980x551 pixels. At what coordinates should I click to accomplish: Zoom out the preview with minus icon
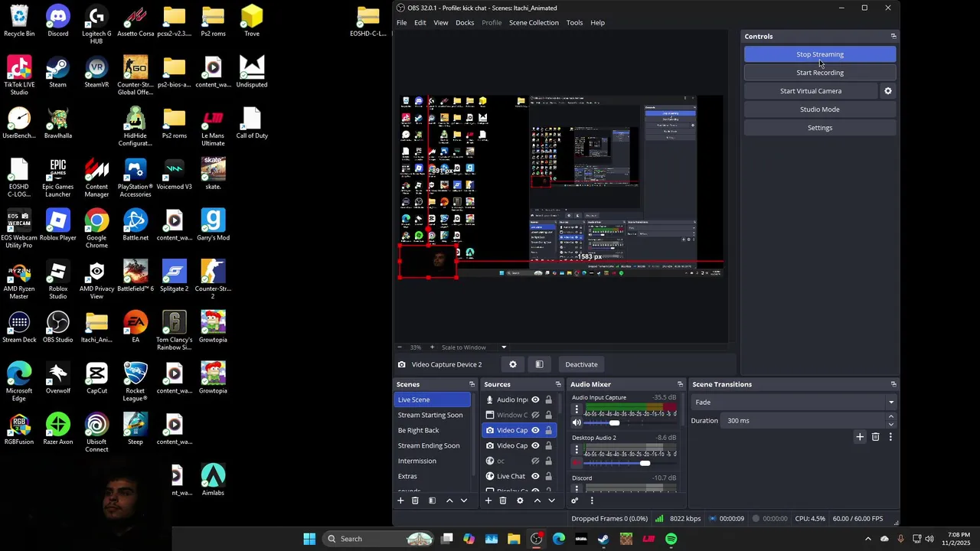pos(399,347)
